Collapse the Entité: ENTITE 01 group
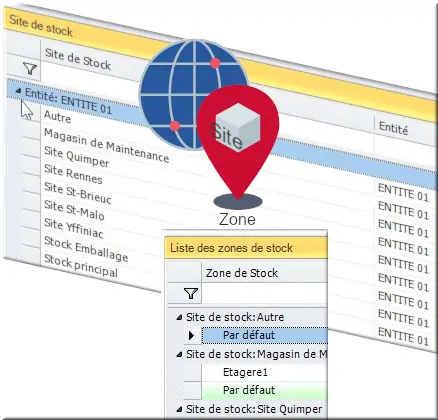Image resolution: width=438 pixels, height=420 pixels. coord(18,91)
